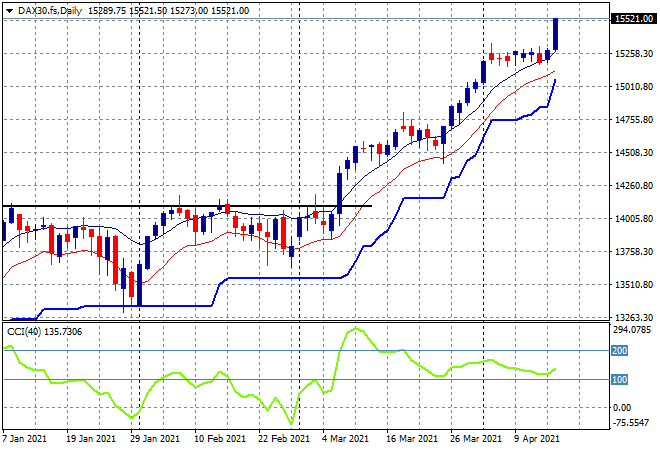Select the 10 Feb 2021 date label

coord(220,438)
